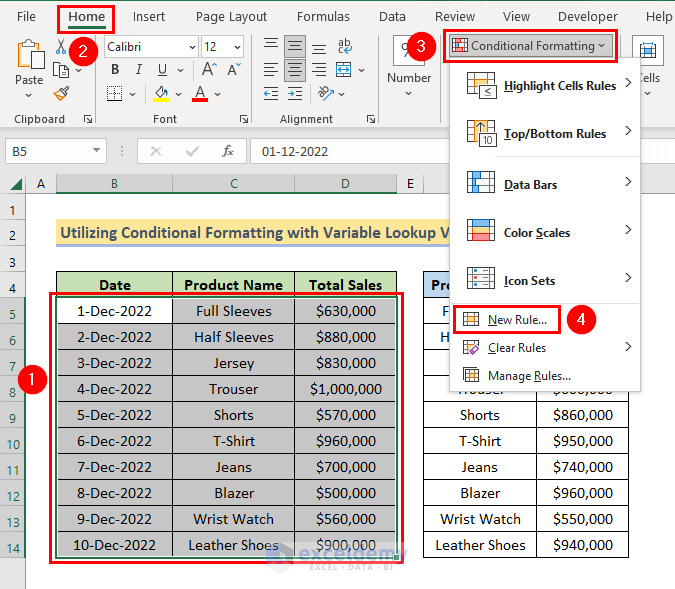Click the Select All corner triangle

point(16,184)
